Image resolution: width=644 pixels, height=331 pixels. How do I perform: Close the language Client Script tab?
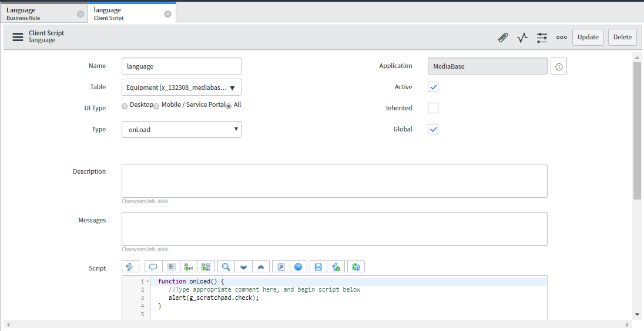pyautogui.click(x=167, y=14)
